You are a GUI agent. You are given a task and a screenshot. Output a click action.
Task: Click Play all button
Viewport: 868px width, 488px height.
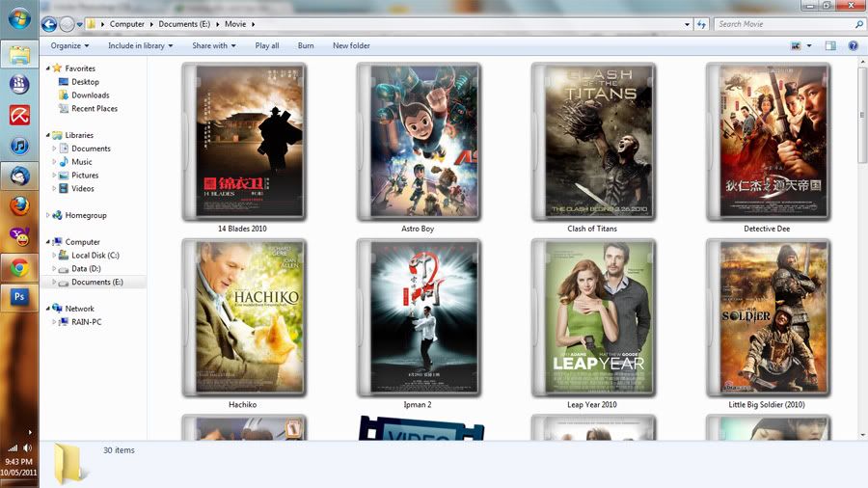267,46
